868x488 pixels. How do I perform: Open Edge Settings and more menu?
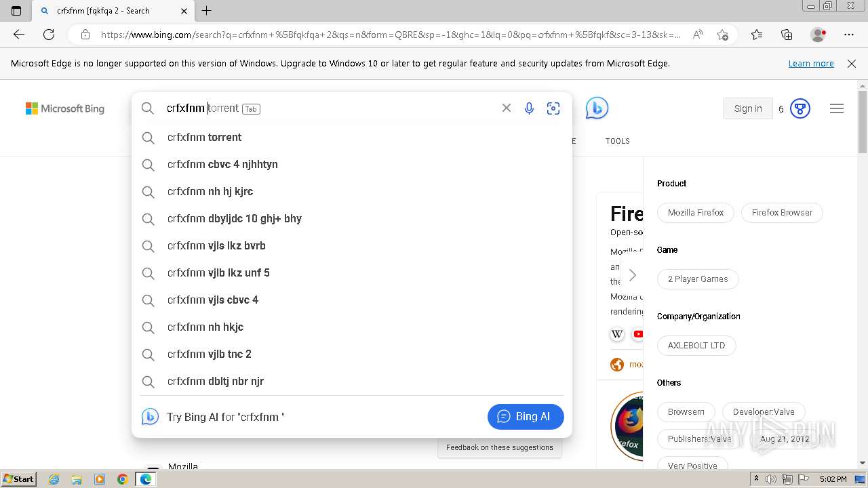(849, 35)
